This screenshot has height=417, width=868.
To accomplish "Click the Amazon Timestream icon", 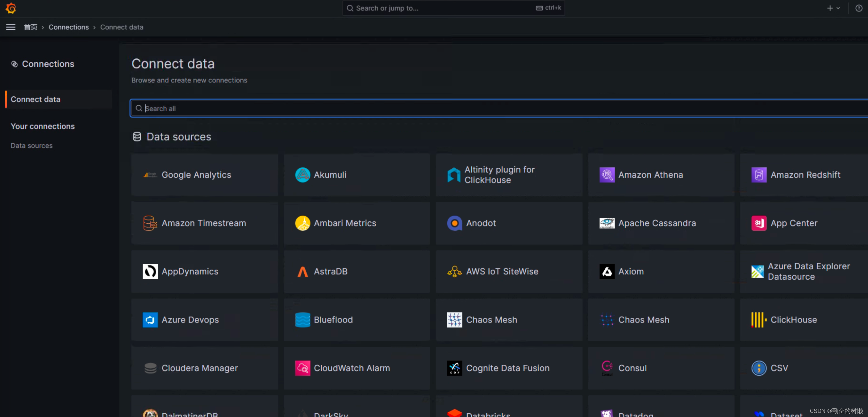I will click(x=150, y=223).
